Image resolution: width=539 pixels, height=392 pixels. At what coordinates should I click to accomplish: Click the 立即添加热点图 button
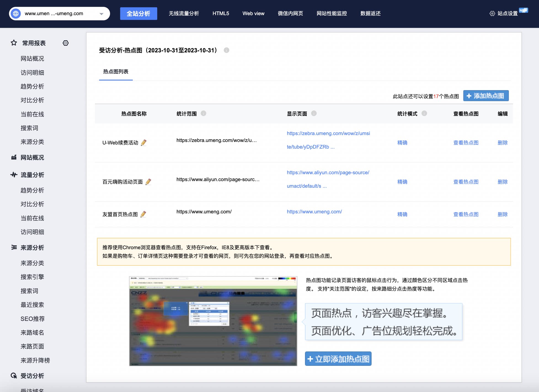[338, 359]
